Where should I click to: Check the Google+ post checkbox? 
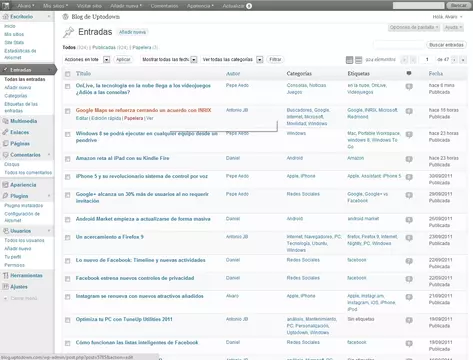click(68, 195)
